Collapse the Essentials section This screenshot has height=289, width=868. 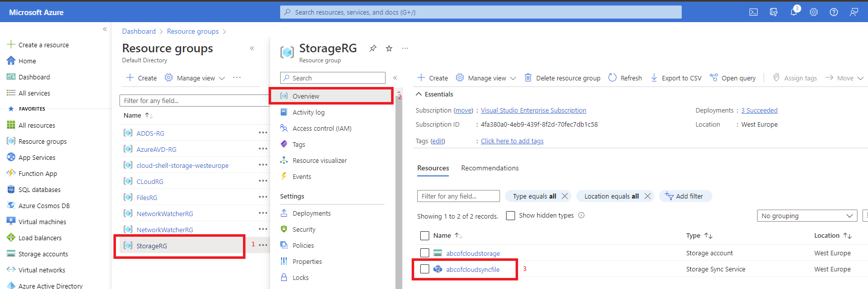click(419, 94)
